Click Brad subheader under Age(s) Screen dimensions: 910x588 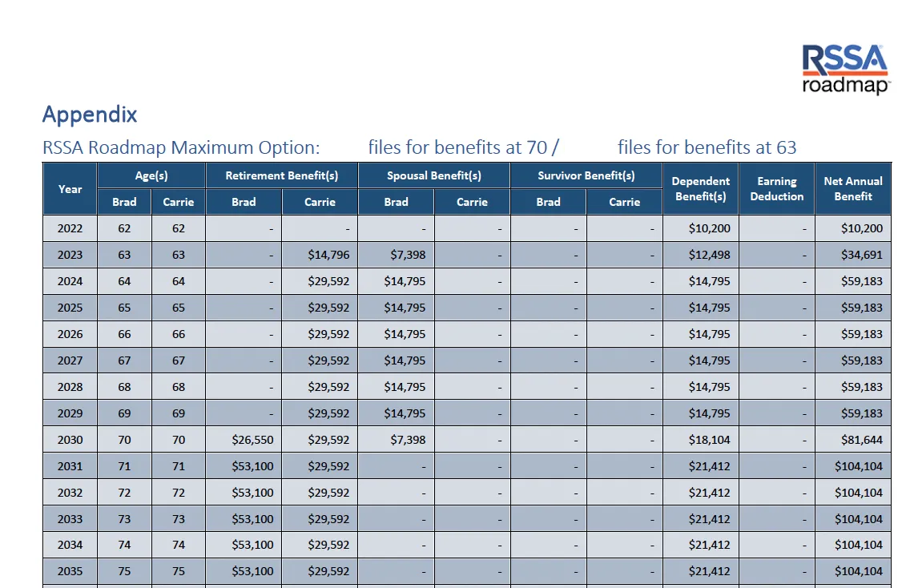(124, 202)
